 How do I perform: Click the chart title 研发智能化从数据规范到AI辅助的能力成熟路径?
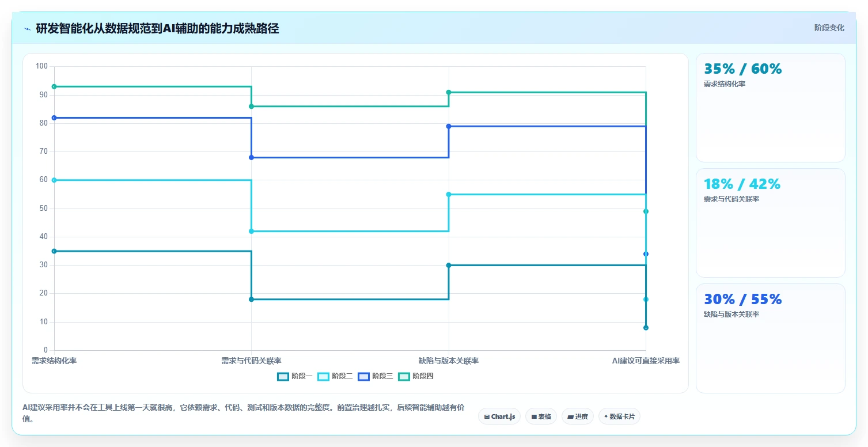pyautogui.click(x=157, y=28)
